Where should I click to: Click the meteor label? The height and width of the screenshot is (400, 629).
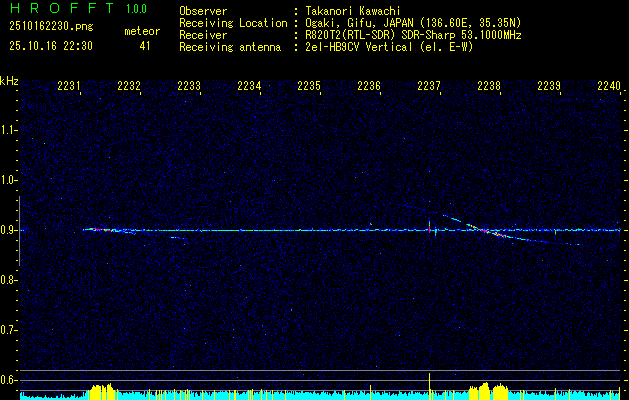[142, 31]
